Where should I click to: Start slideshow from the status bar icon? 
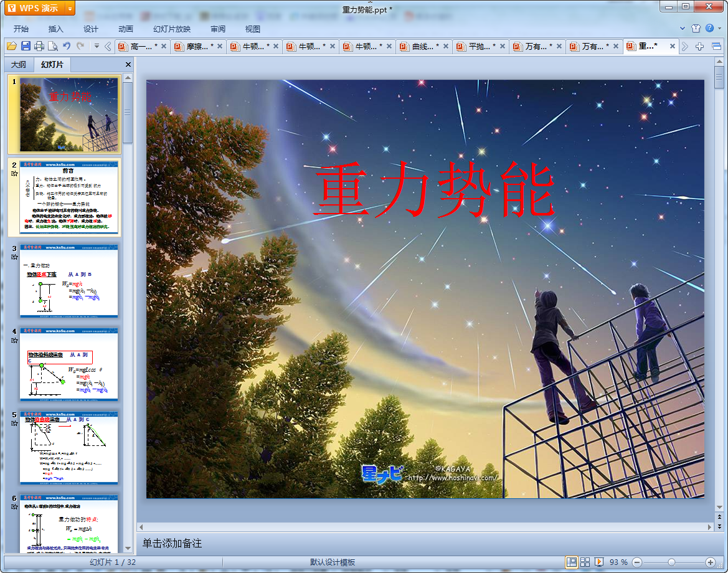[x=599, y=562]
